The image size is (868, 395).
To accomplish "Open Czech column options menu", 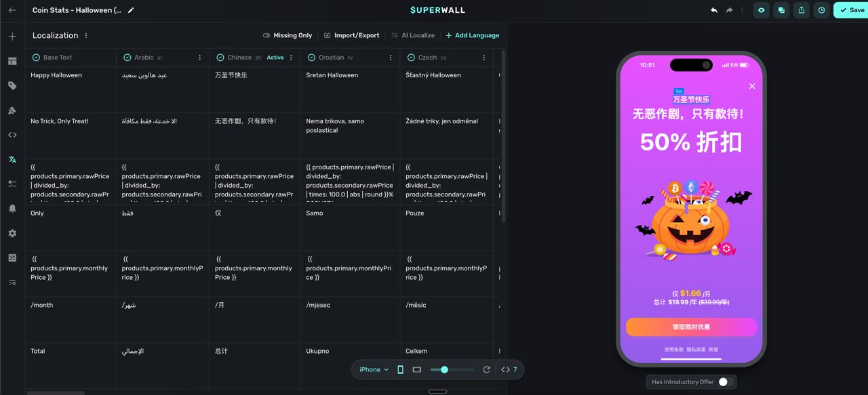I will pyautogui.click(x=484, y=58).
